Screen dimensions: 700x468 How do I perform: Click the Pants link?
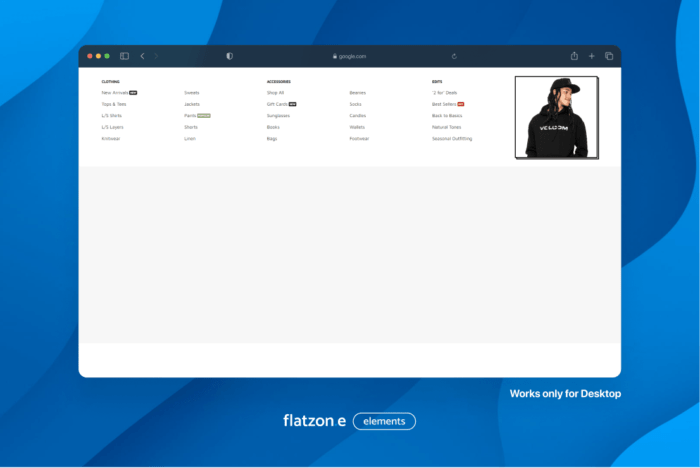(x=190, y=115)
